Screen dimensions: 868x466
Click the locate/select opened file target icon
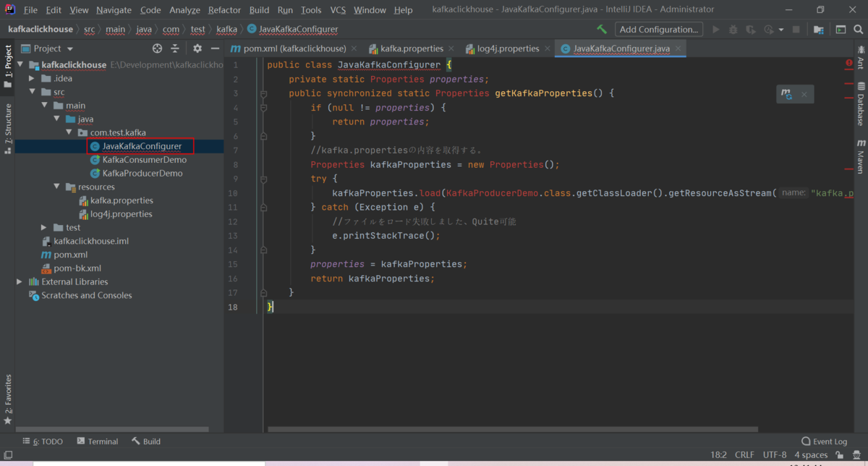point(157,48)
